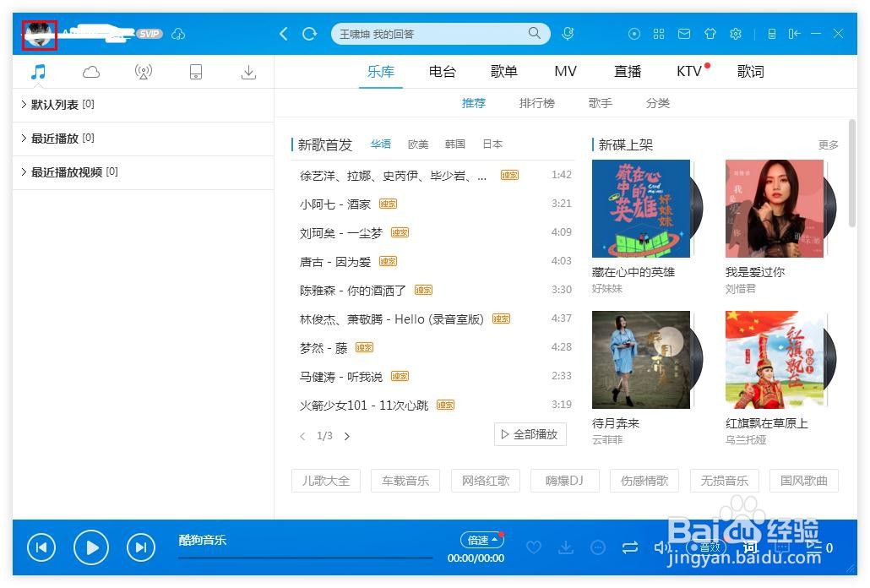Image resolution: width=870 pixels, height=588 pixels.
Task: Click the 无损音乐 tag button
Action: [724, 481]
